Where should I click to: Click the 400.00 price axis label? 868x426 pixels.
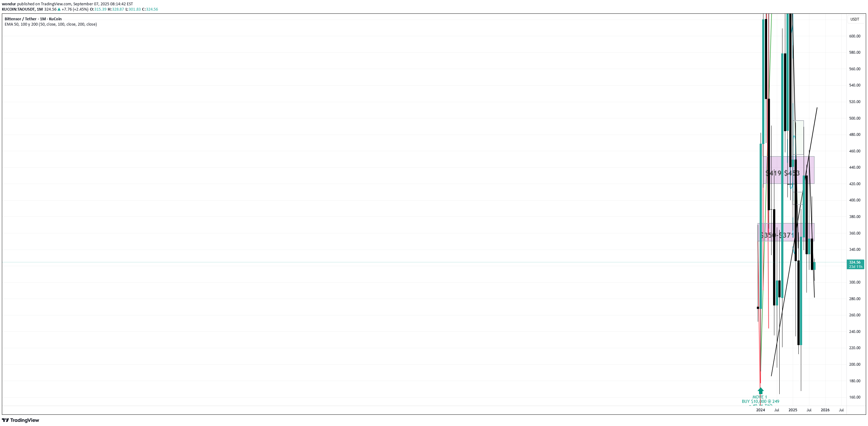point(855,200)
